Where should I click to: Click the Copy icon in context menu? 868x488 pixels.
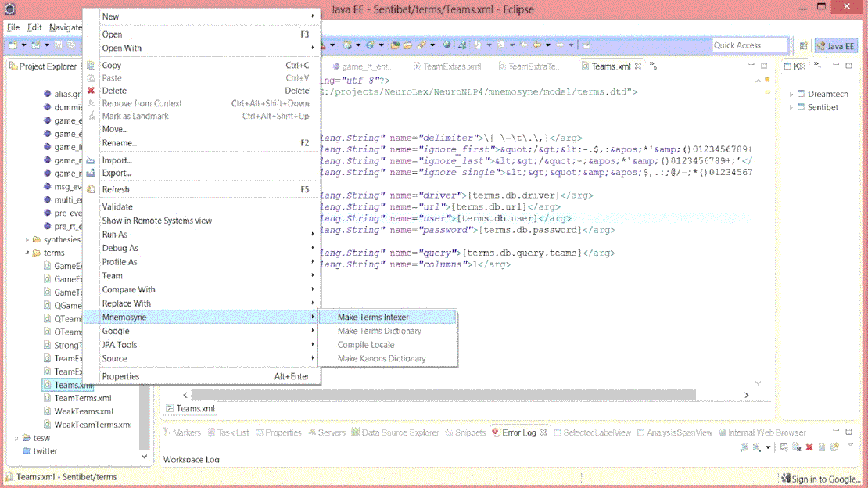click(x=91, y=66)
